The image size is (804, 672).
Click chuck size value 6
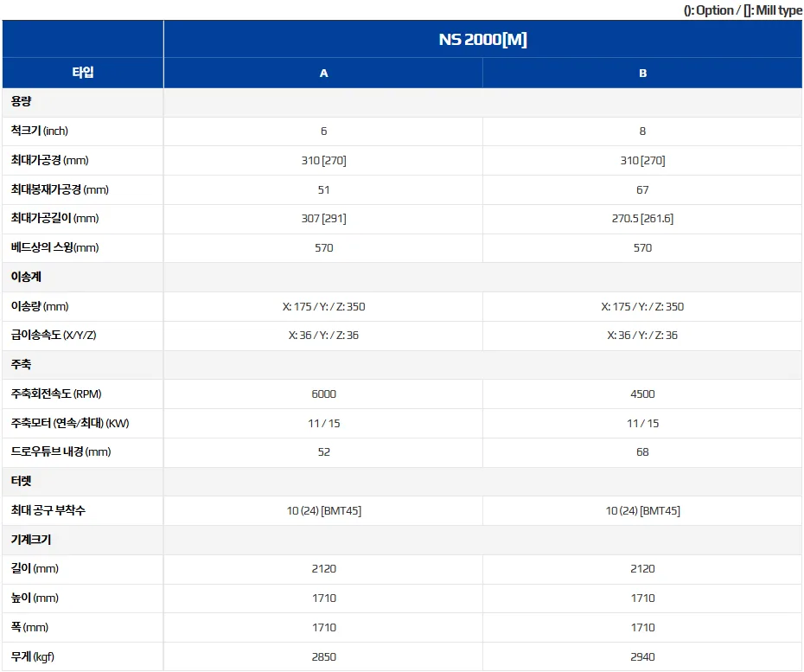[323, 131]
